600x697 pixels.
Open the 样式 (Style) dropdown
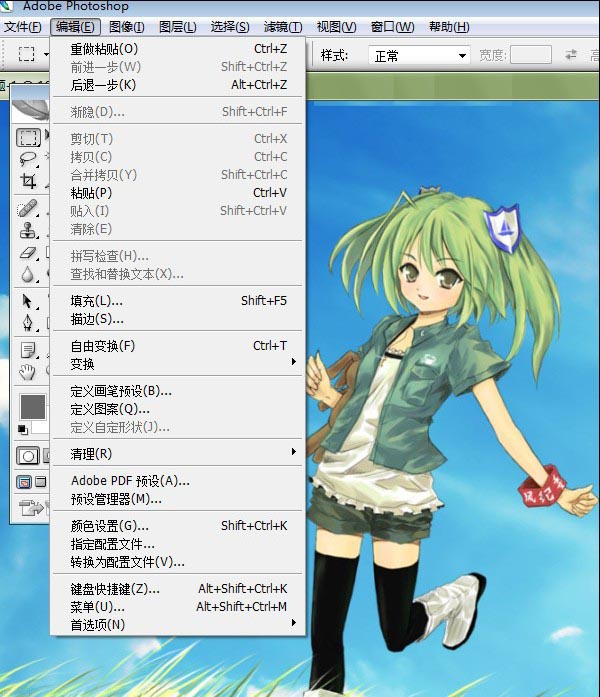pyautogui.click(x=420, y=55)
